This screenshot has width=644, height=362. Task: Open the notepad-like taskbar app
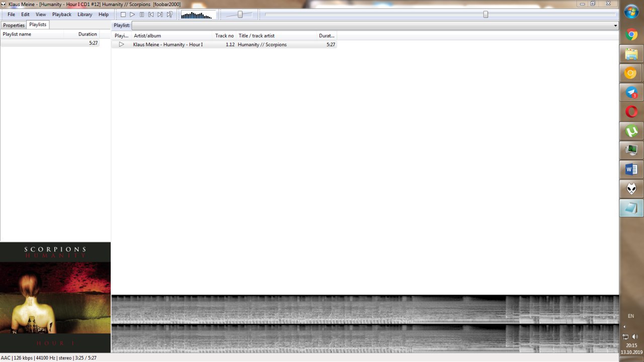click(631, 208)
